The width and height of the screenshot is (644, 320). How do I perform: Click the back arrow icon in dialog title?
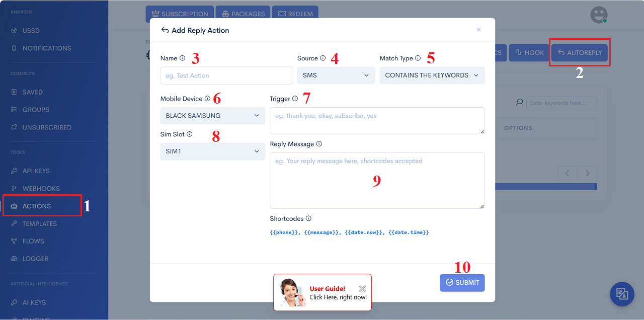[165, 30]
